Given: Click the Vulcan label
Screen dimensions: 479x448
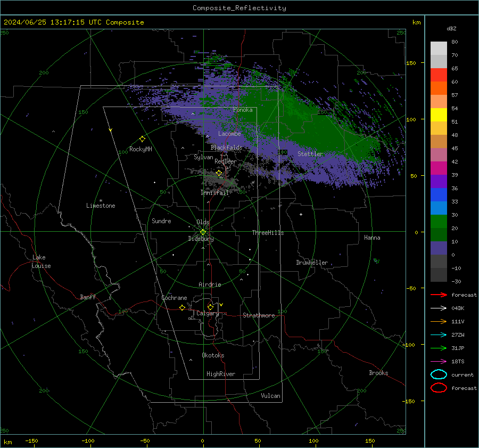Looking at the screenshot, I should 271,396.
